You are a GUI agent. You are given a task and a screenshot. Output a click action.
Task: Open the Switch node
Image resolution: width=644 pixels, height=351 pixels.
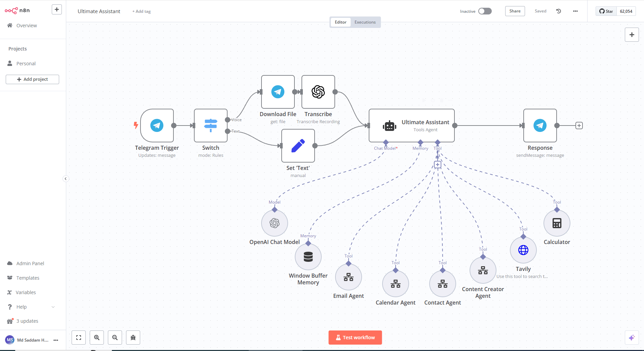click(211, 126)
